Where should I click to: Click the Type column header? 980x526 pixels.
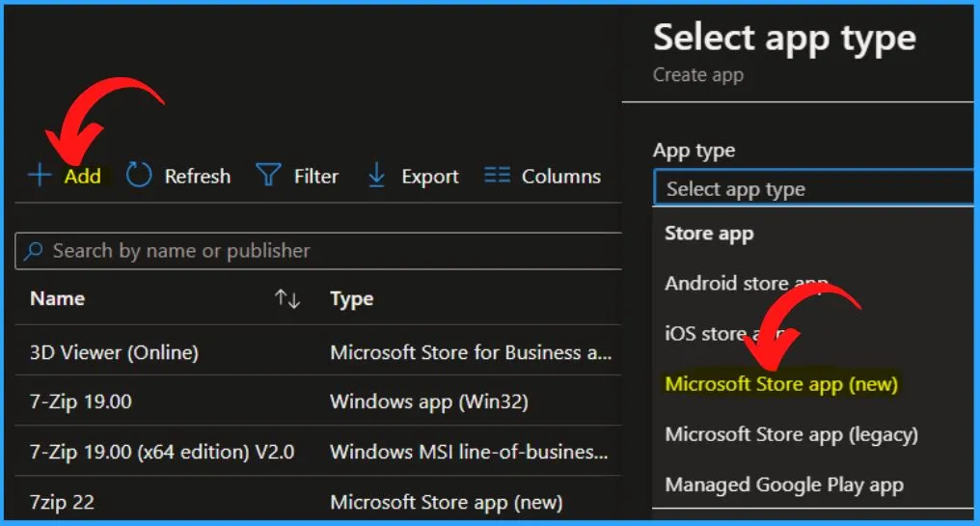[x=352, y=299]
